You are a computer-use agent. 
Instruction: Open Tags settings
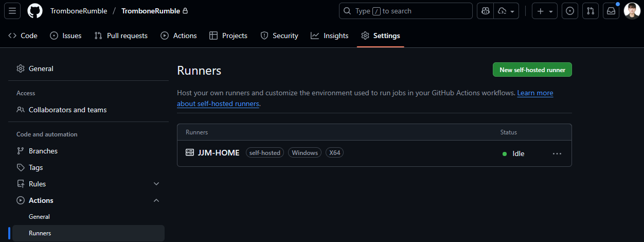coord(88,167)
